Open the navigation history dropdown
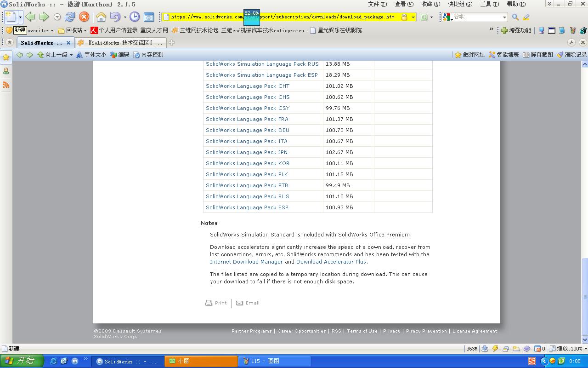588x368 pixels. 57,17
